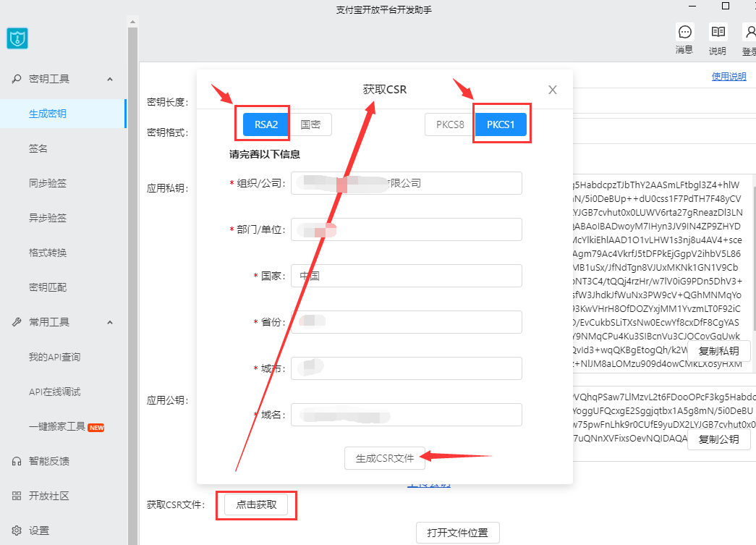Screen dimensions: 756x545
Task: Click the 点击获取 button
Action: point(256,504)
